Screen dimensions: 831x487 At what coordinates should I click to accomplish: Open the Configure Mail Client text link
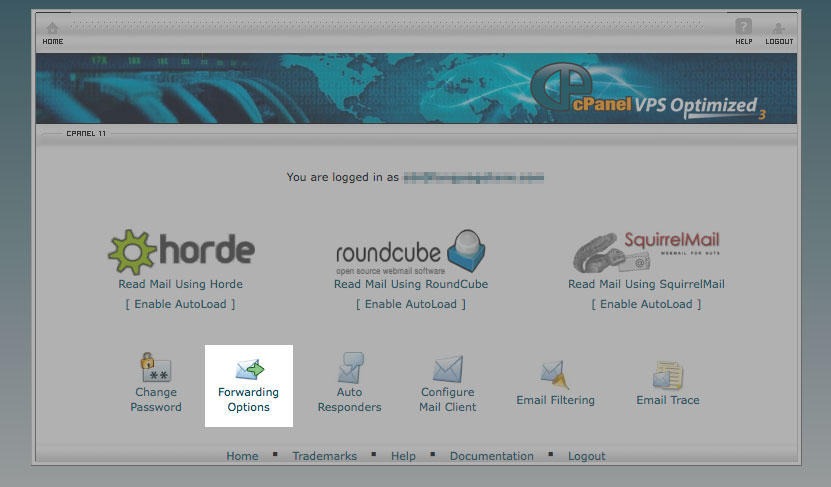click(x=448, y=400)
